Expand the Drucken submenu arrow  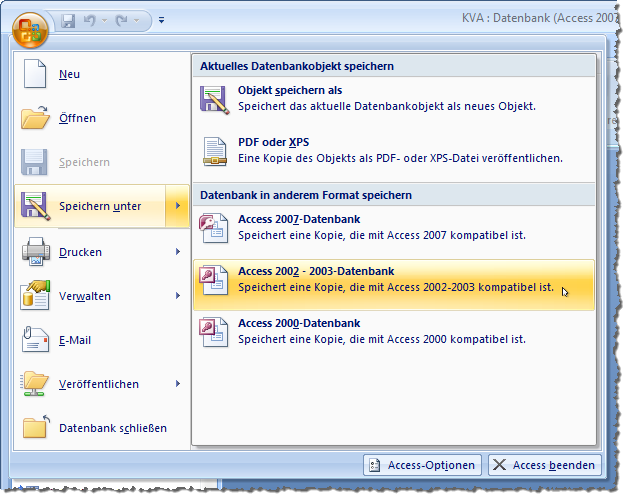tap(178, 252)
